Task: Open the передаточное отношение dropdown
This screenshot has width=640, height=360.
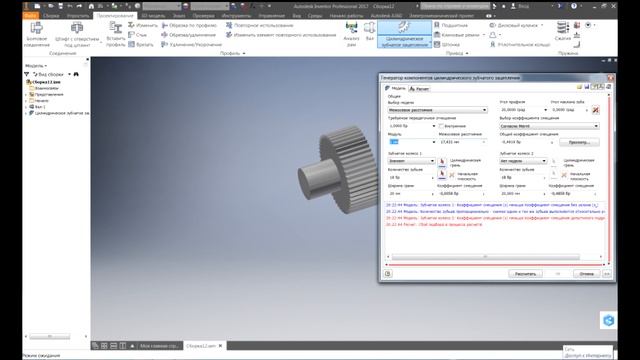Action: pyautogui.click(x=434, y=126)
